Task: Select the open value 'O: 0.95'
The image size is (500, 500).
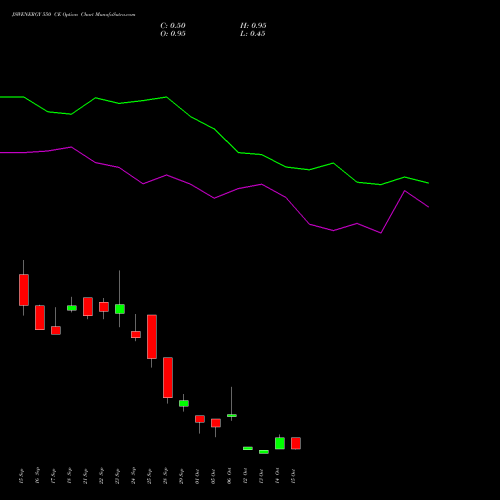Action: 173,34
